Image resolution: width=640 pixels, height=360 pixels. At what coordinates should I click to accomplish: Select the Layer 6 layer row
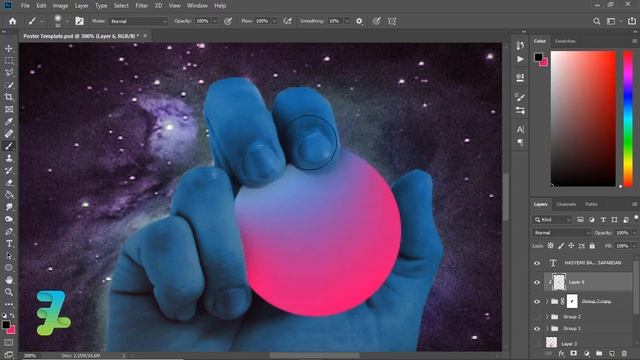coord(588,282)
